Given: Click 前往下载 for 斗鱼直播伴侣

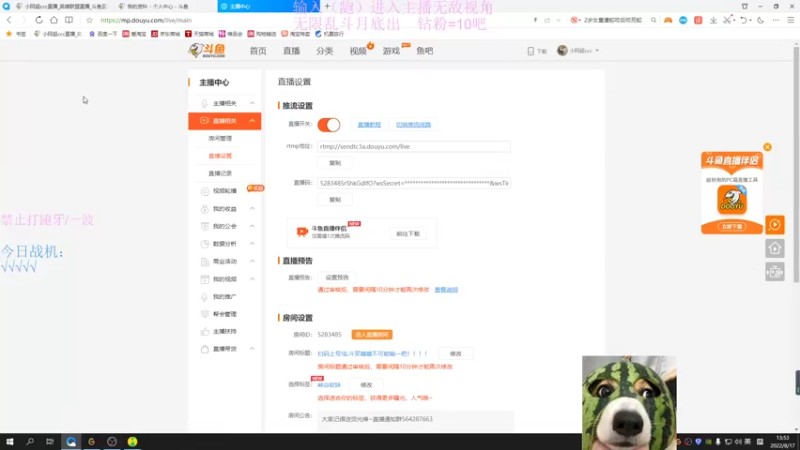Looking at the screenshot, I should coord(408,234).
